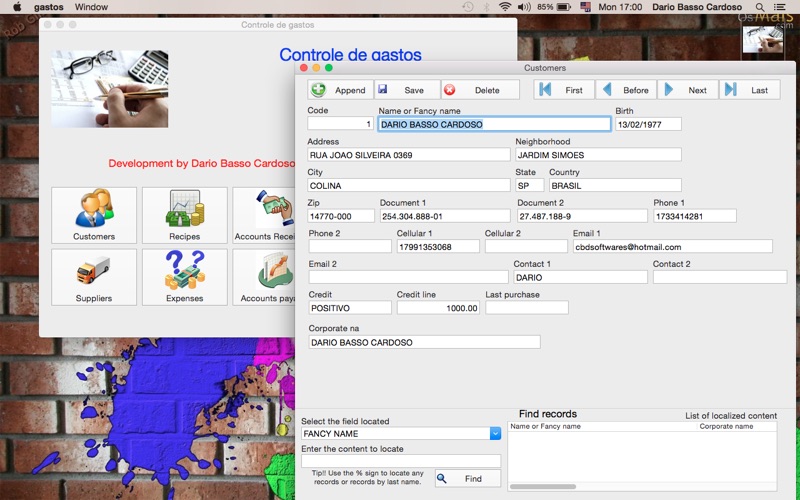This screenshot has width=800, height=500.
Task: Click the Code field
Action: click(341, 124)
